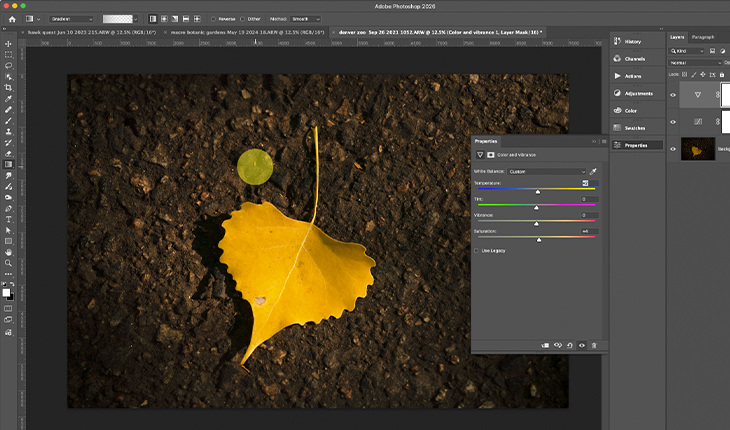Image resolution: width=730 pixels, height=430 pixels.
Task: Open the White Balance dropdown
Action: point(547,171)
